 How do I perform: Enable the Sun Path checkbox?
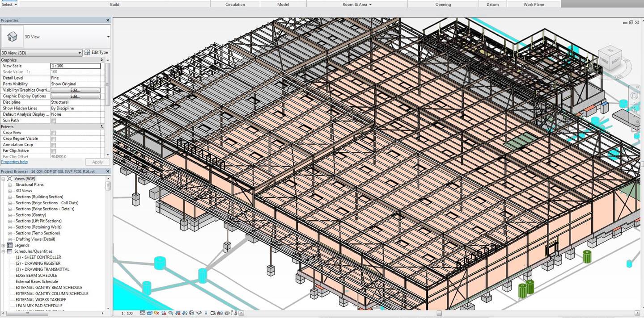[x=54, y=121]
